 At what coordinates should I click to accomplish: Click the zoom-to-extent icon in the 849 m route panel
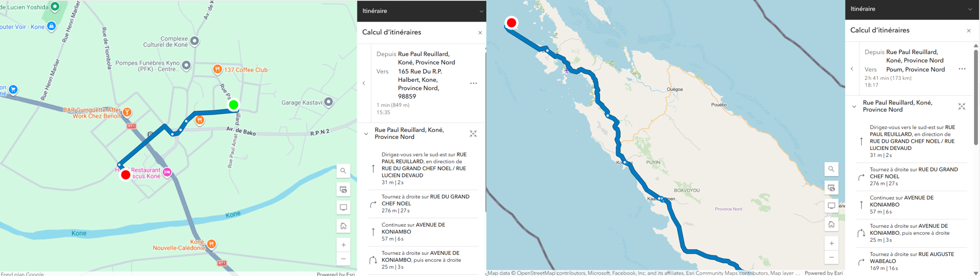tap(473, 133)
